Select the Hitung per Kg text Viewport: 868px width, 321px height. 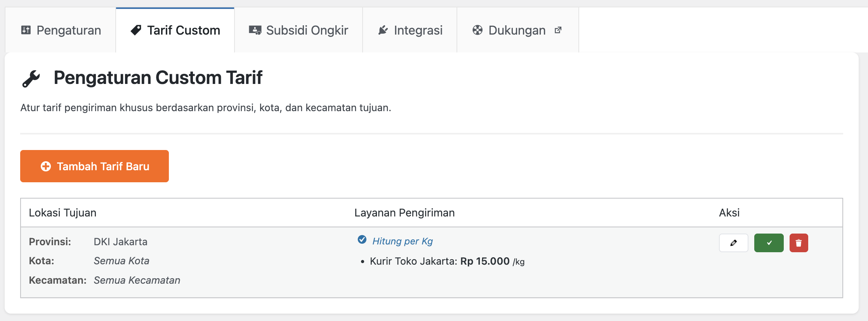click(402, 241)
